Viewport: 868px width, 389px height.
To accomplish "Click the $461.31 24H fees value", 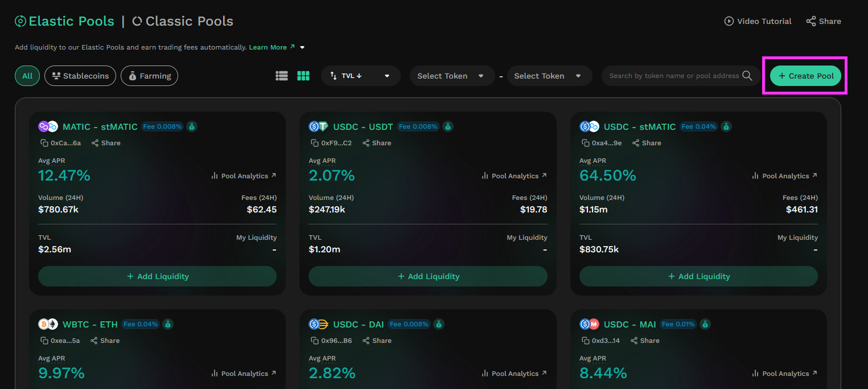I will click(x=802, y=209).
